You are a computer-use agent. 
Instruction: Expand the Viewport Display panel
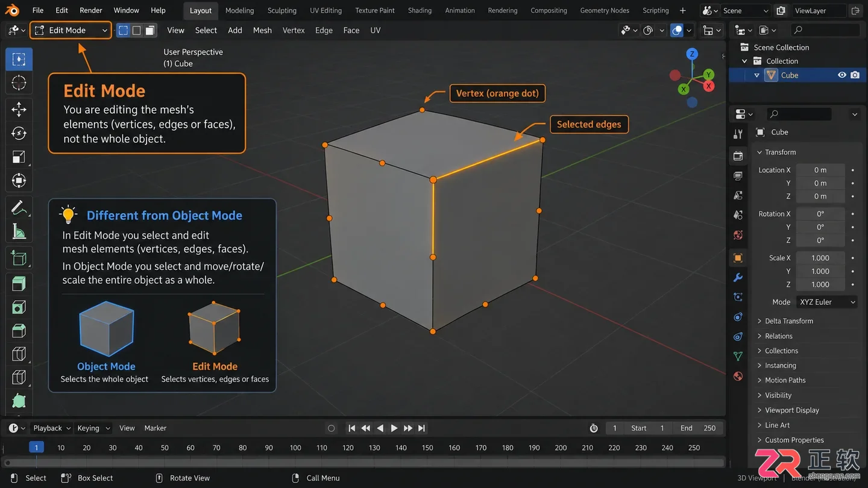759,410
